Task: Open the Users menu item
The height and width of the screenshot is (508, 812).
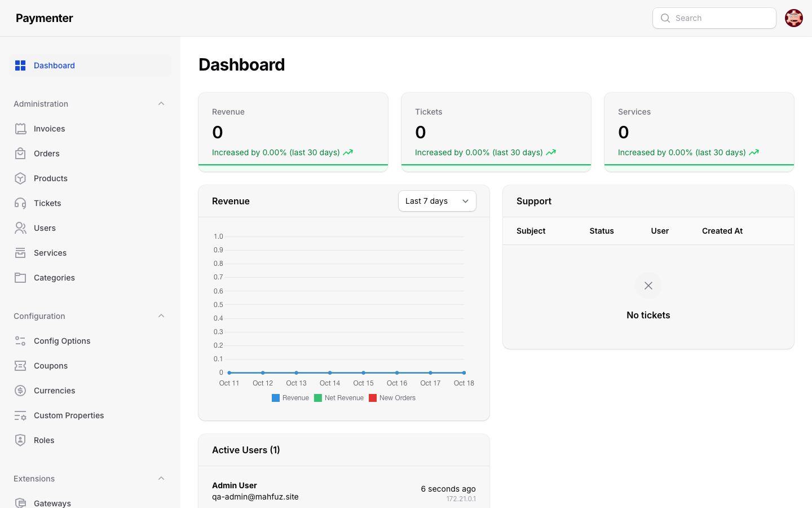Action: pyautogui.click(x=90, y=228)
